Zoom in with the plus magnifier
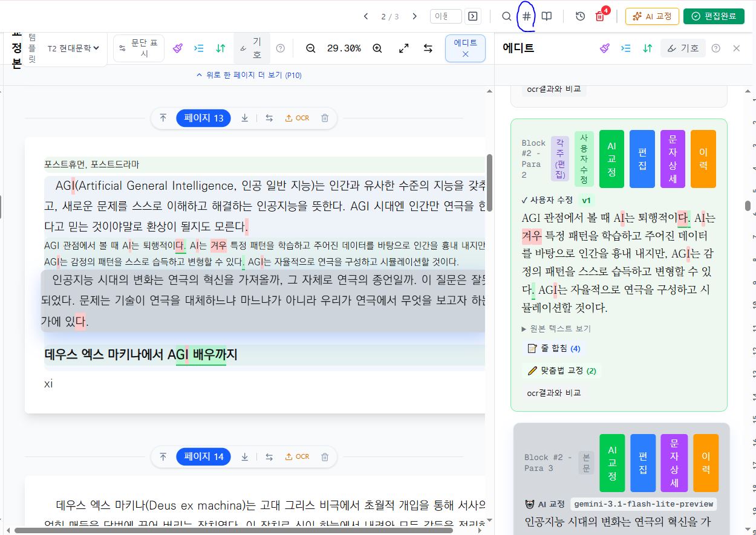 [x=377, y=48]
